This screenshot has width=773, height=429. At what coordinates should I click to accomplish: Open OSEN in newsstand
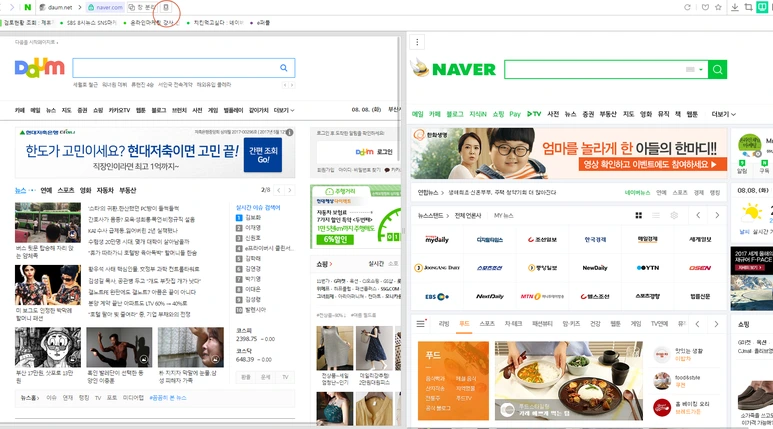tap(700, 268)
